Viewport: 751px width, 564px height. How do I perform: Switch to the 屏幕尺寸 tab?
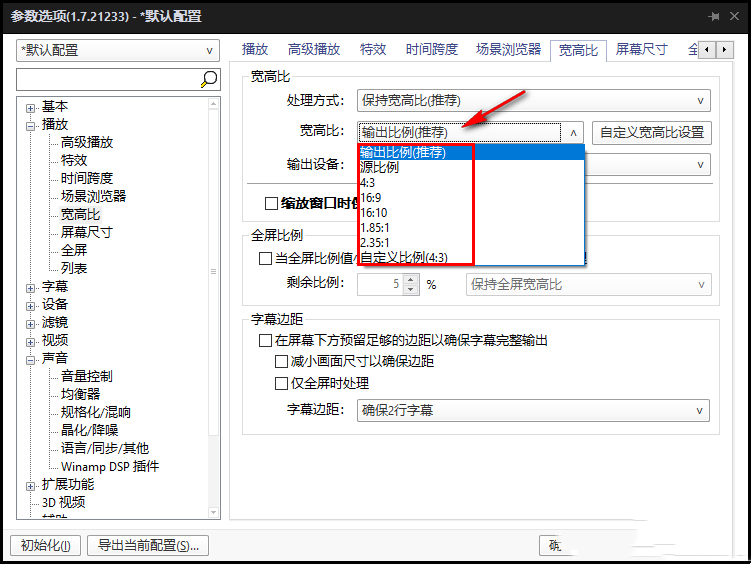tap(641, 49)
